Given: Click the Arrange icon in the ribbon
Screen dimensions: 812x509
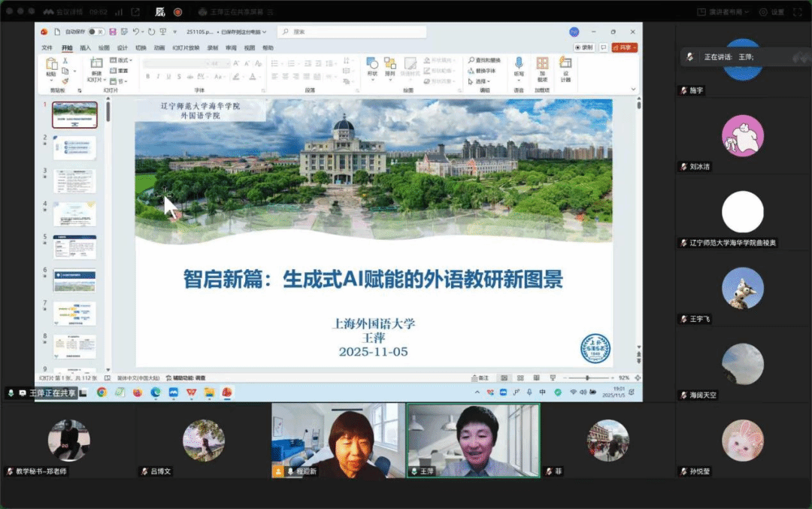Looking at the screenshot, I should (x=389, y=65).
